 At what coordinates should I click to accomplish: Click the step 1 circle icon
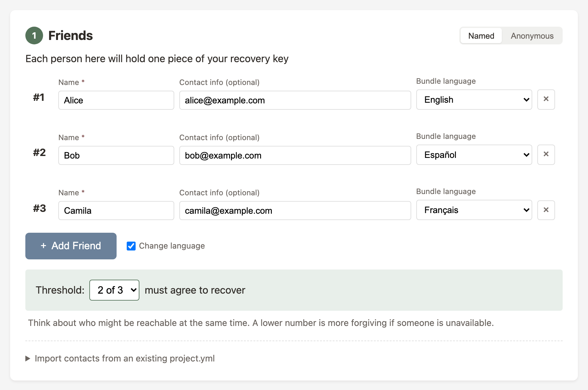coord(34,36)
